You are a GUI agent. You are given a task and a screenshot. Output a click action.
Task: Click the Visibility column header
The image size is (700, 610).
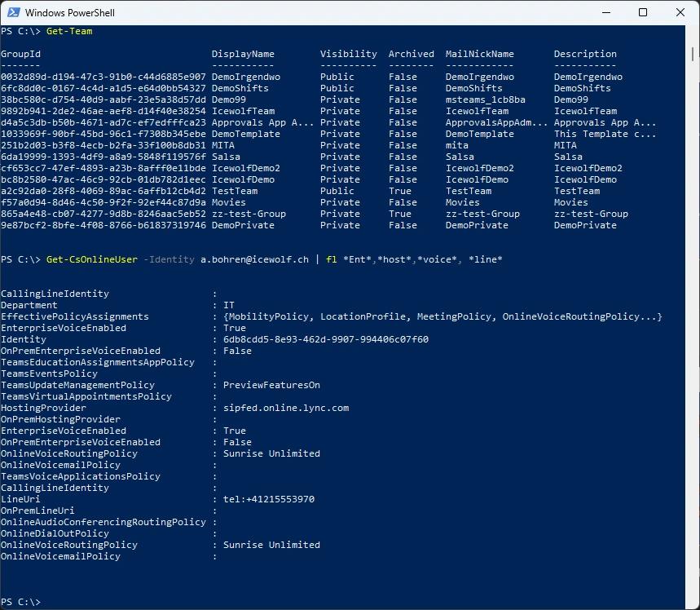coord(348,54)
